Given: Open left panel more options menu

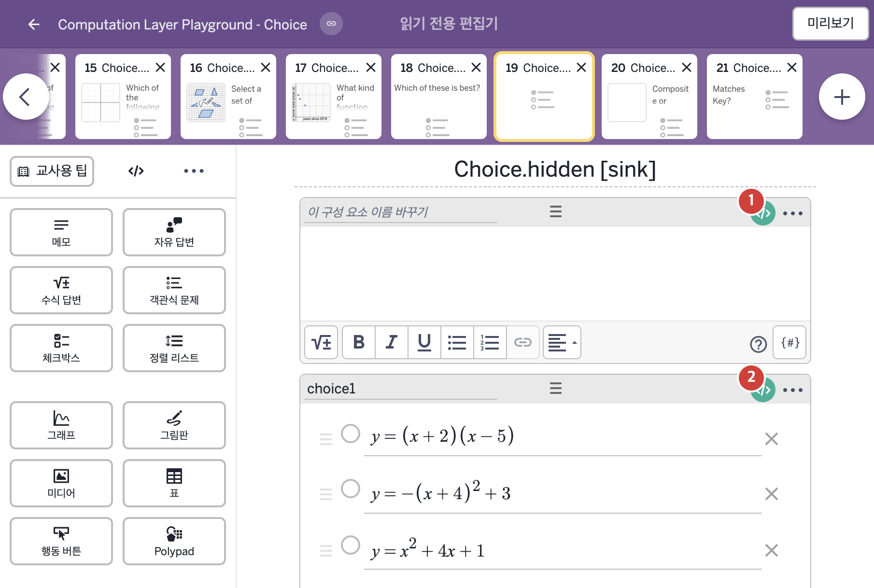Looking at the screenshot, I should click(194, 171).
